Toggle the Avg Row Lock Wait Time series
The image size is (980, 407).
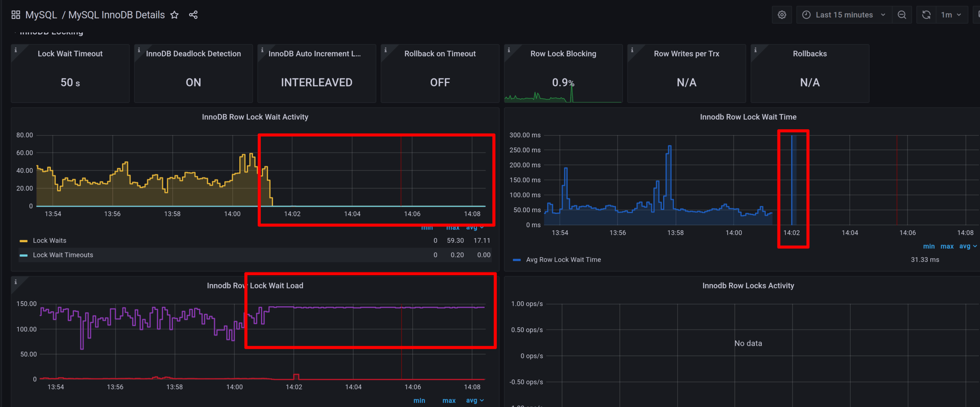[x=563, y=259]
